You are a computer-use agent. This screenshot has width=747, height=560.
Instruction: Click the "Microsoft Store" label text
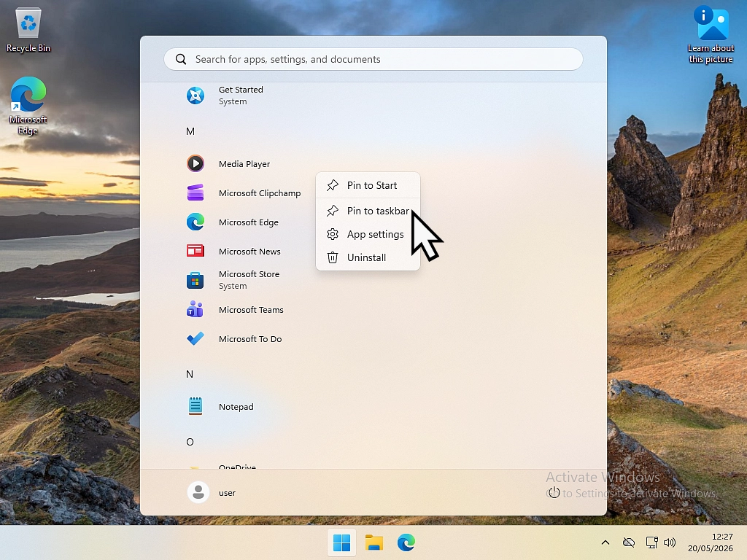pos(249,274)
